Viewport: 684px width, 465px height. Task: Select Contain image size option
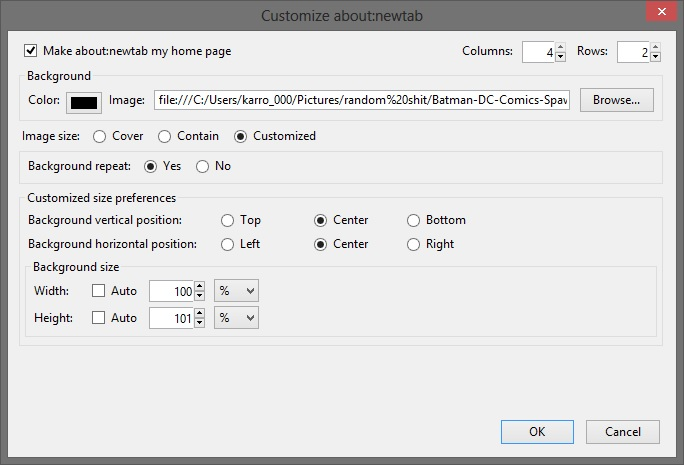[x=167, y=136]
